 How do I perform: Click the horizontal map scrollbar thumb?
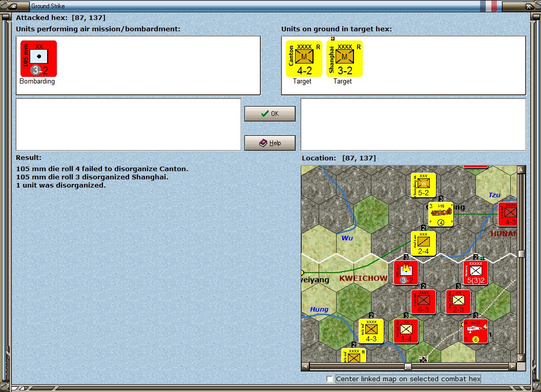[x=408, y=366]
